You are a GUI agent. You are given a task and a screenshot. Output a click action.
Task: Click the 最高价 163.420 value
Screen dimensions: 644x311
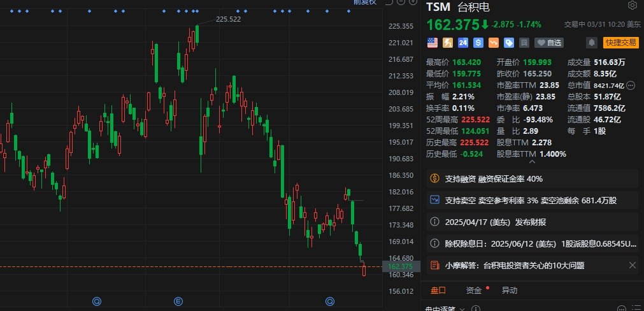(466, 62)
